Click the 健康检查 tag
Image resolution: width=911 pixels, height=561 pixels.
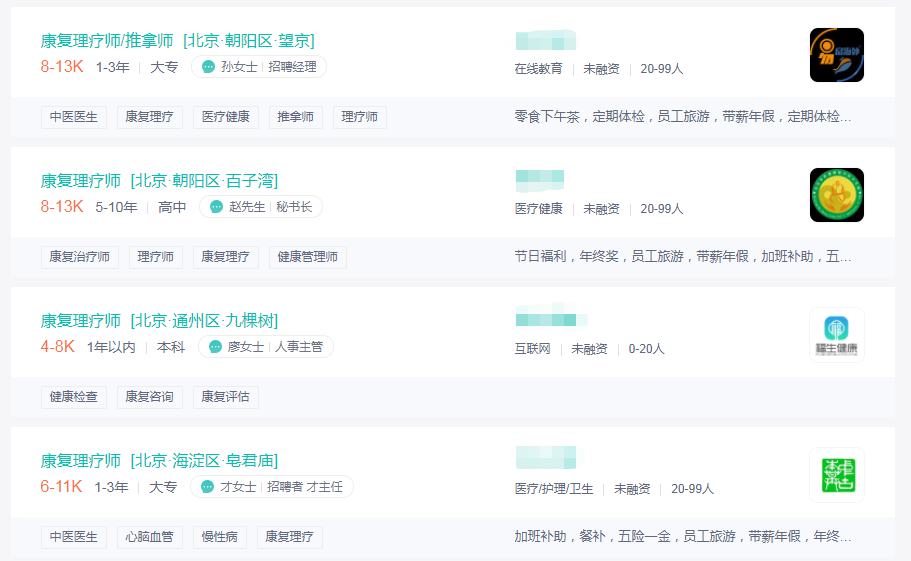74,397
